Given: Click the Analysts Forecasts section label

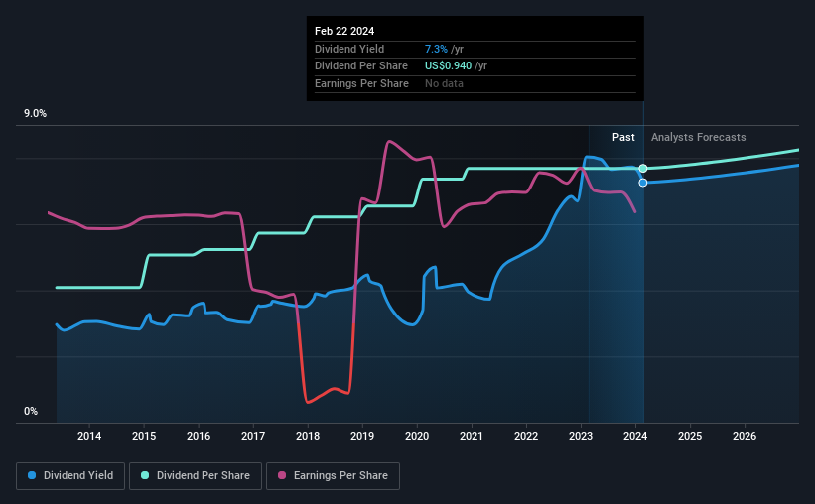Looking at the screenshot, I should [x=698, y=138].
